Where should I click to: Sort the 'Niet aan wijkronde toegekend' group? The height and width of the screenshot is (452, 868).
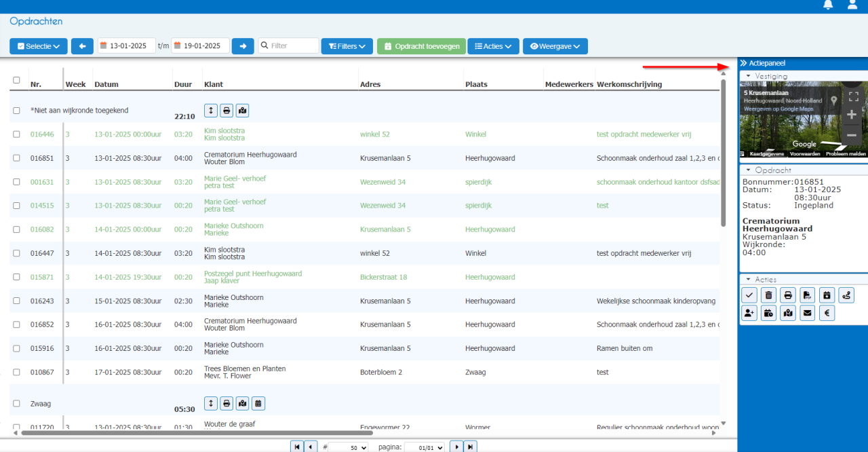[x=212, y=111]
